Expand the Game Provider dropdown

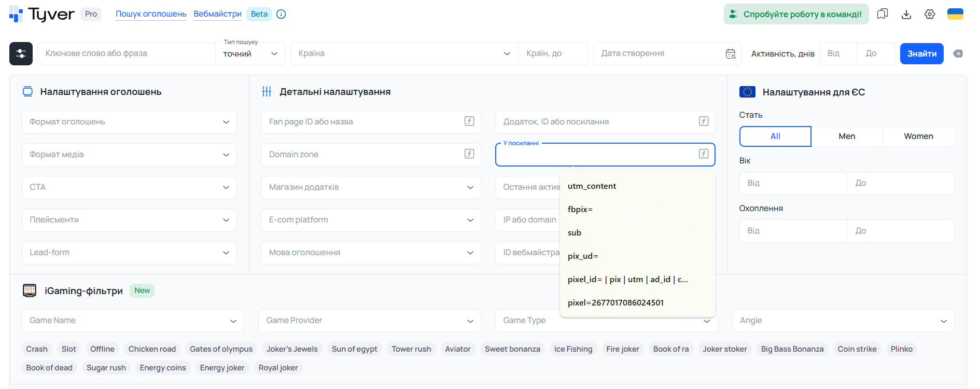pyautogui.click(x=370, y=321)
